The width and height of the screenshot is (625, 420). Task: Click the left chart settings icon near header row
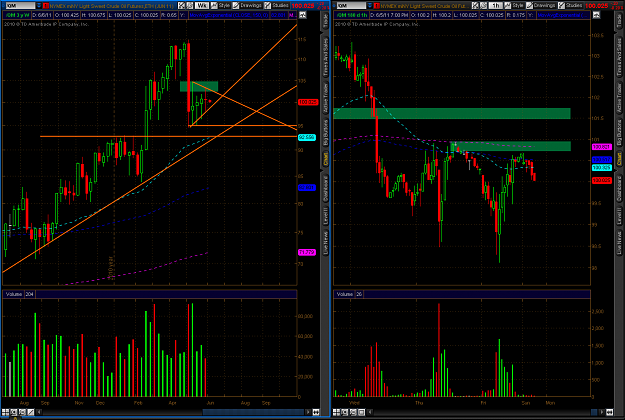(303, 15)
